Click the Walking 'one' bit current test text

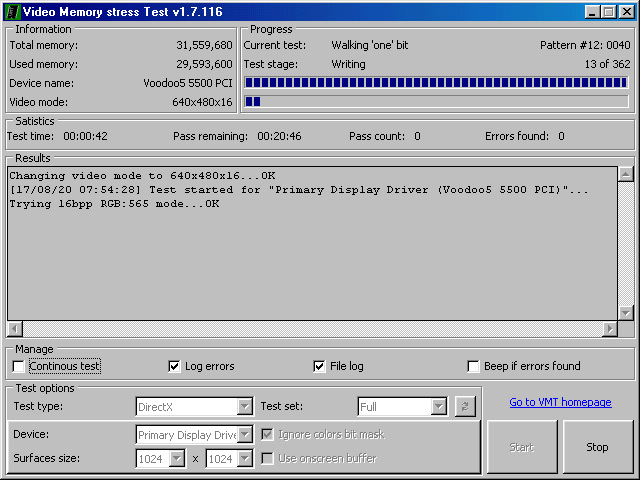(370, 45)
